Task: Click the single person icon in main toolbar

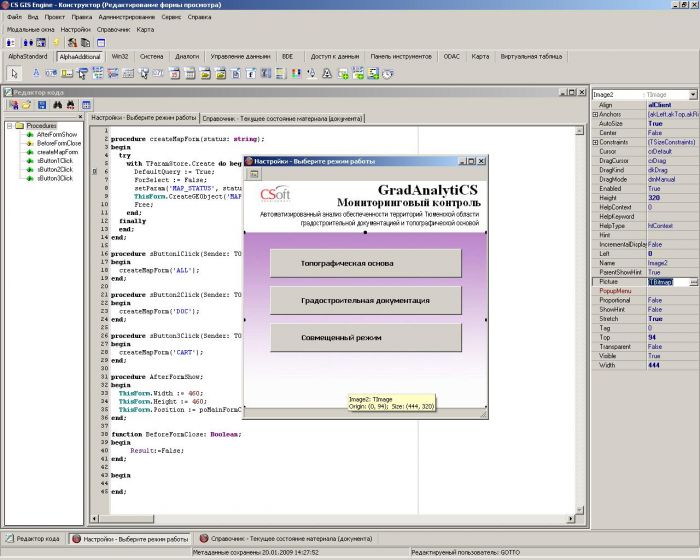Action: pos(11,43)
